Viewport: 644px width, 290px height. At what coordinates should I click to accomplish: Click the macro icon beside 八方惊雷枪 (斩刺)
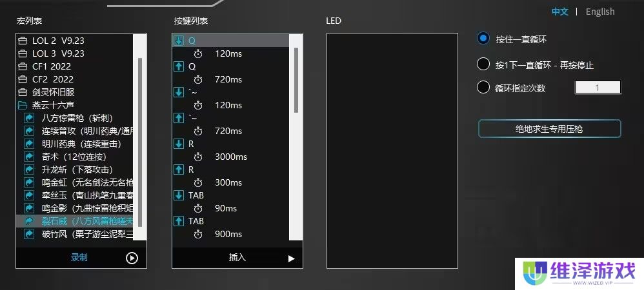click(29, 118)
